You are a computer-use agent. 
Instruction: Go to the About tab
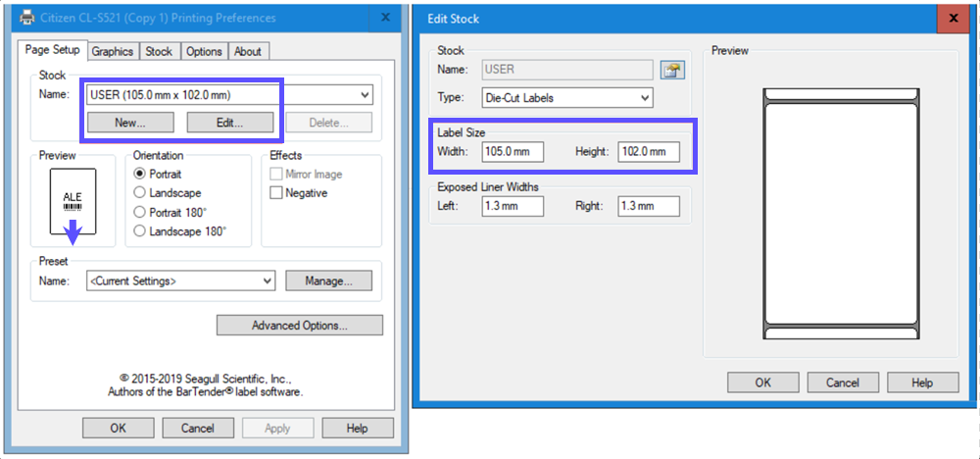[248, 52]
